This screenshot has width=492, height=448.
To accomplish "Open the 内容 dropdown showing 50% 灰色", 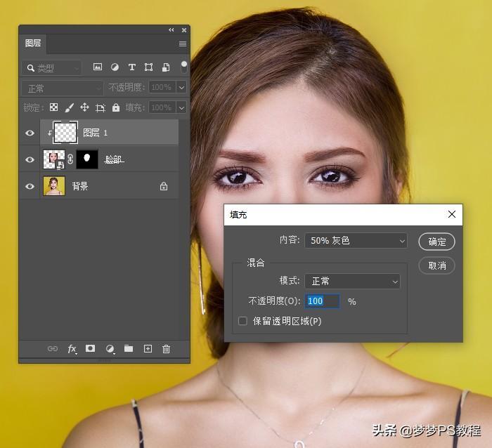I will point(356,240).
